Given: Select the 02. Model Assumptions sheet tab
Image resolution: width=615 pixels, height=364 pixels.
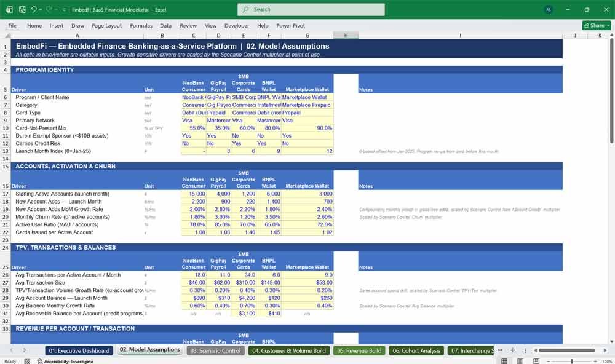Looking at the screenshot, I should 150,350.
